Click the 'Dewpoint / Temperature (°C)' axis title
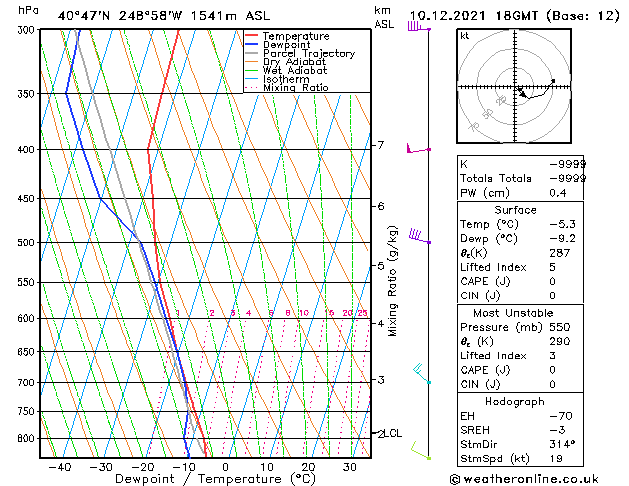Viewport: 629px width, 486px height. point(215,479)
